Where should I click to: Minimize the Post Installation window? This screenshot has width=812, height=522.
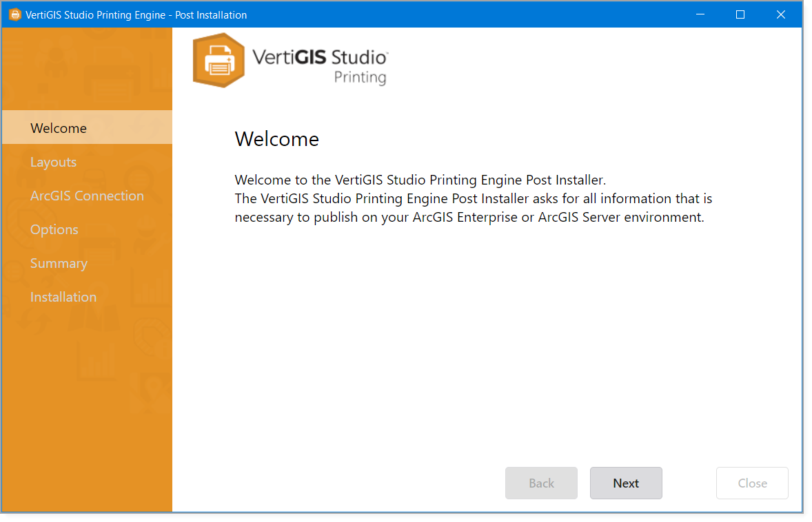pos(700,14)
